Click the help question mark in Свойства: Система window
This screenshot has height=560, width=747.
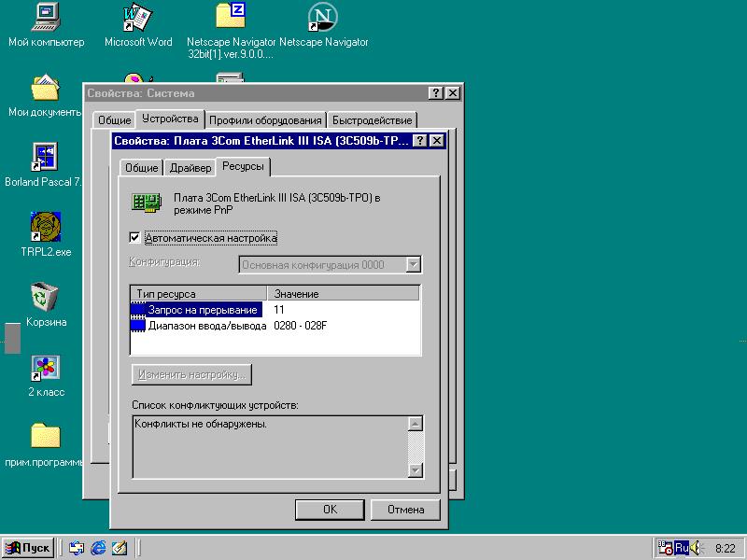pos(435,92)
